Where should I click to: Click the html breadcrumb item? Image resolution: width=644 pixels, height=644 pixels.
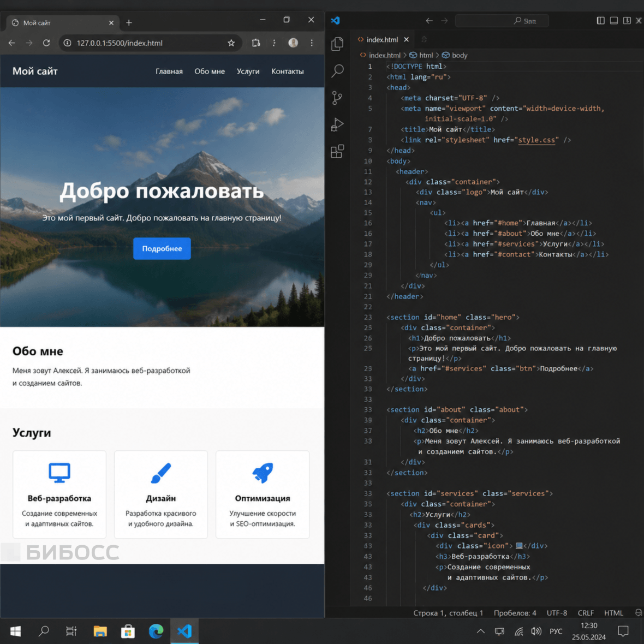click(421, 55)
